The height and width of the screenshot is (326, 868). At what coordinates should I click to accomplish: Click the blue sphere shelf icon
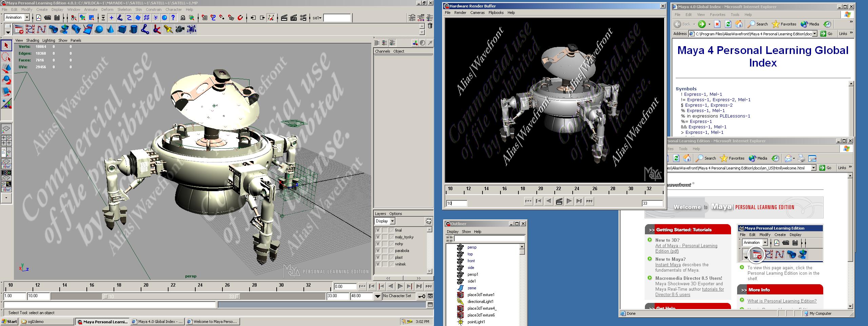point(99,30)
